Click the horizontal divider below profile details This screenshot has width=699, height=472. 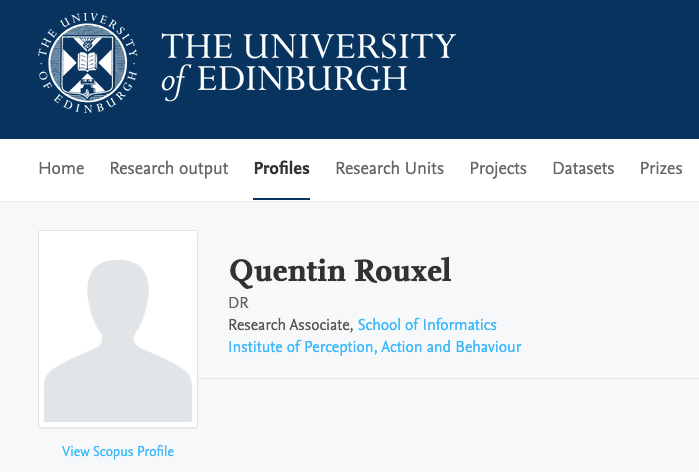[x=450, y=379]
